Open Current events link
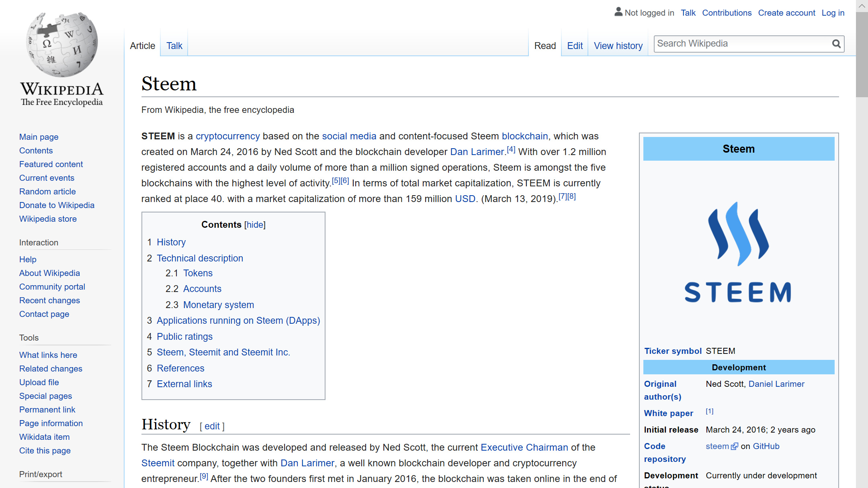 [x=47, y=178]
